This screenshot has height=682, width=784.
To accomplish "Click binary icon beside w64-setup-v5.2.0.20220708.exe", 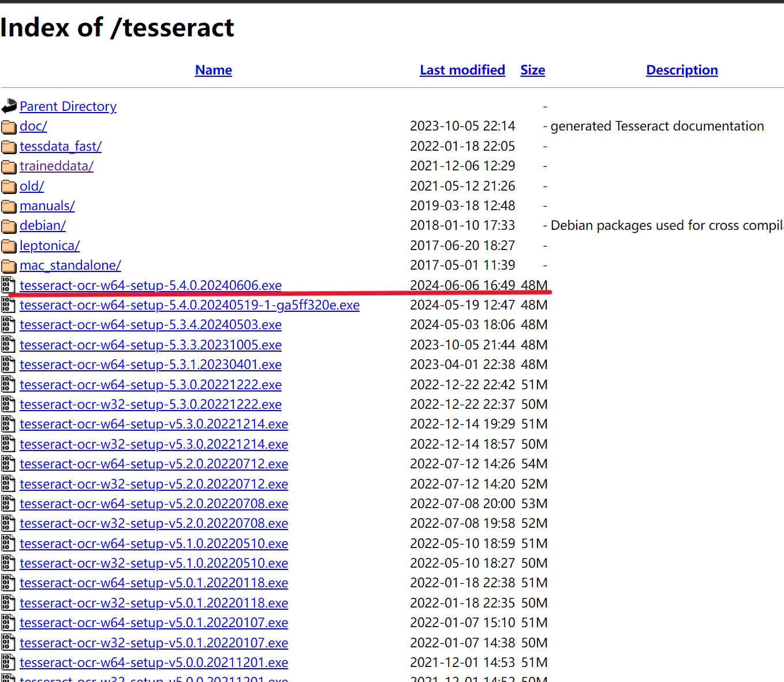I will [8, 504].
